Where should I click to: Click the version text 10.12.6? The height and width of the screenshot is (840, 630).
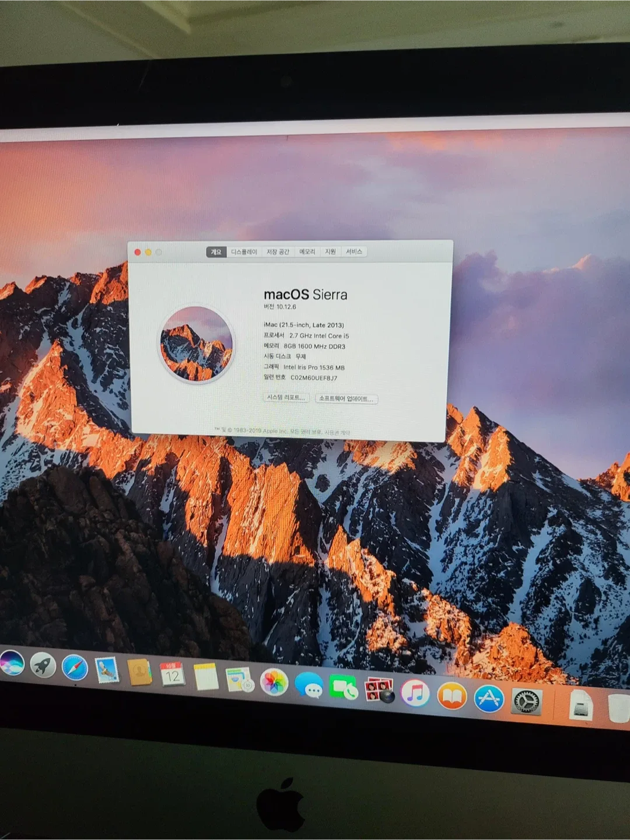coord(286,307)
